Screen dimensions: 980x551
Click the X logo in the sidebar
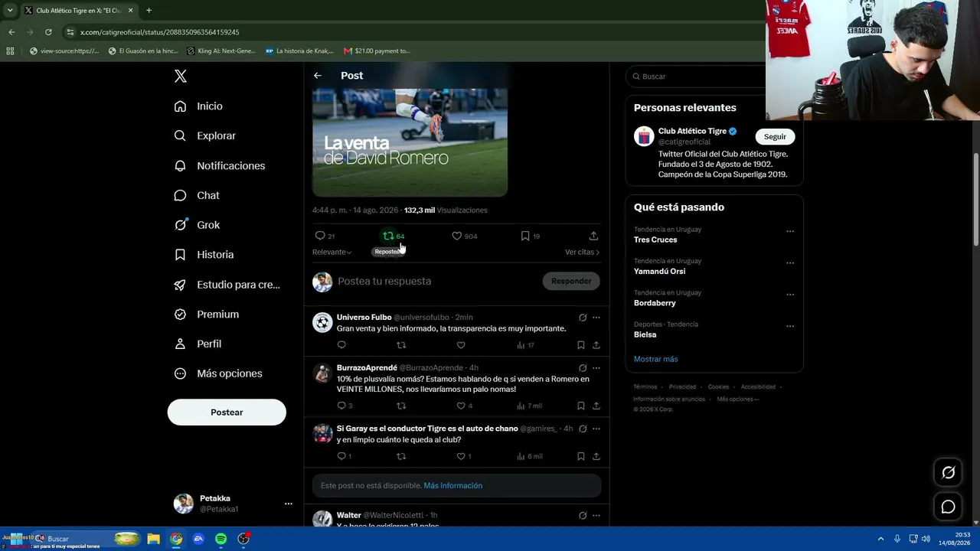click(181, 76)
